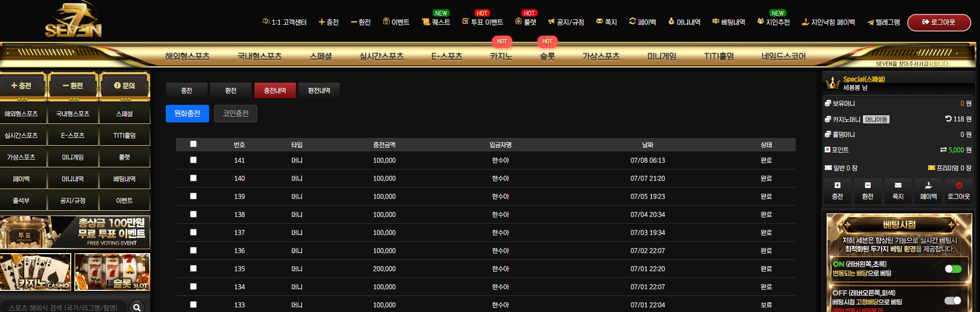Check the select-all checkbox in table header
Viewport: 980px width, 312px height.
193,144
